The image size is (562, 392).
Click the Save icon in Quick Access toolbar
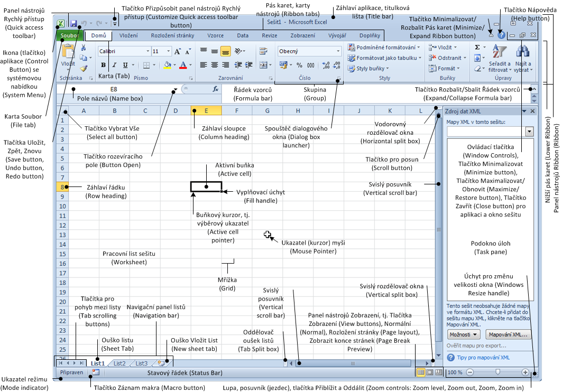(x=74, y=24)
